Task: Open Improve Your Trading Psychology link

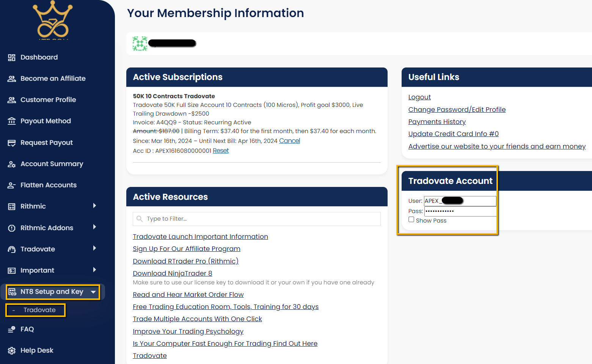Action: pos(188,331)
